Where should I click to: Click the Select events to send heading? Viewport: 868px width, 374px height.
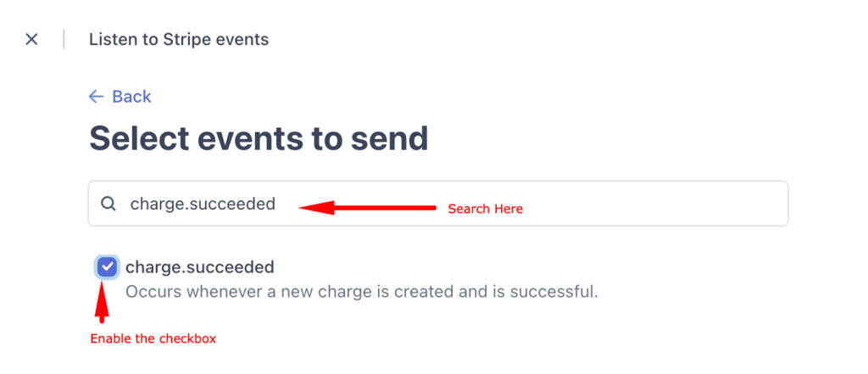coord(259,138)
